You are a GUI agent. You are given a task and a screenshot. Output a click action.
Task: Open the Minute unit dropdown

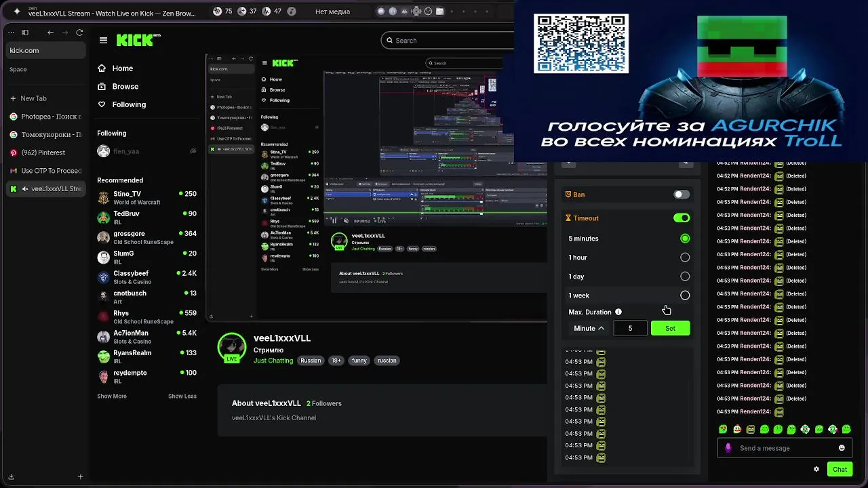coord(589,328)
